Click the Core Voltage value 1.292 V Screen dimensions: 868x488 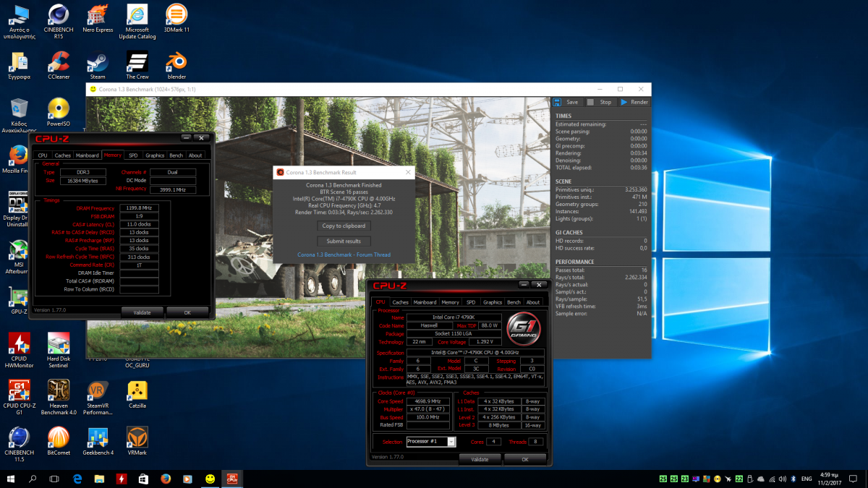[484, 342]
